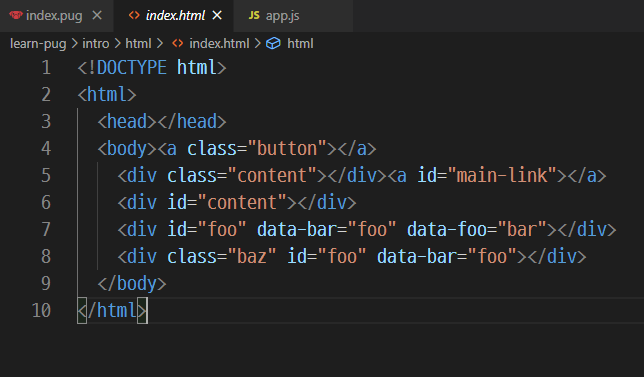The height and width of the screenshot is (377, 644).
Task: Switch to the index.pug tab
Action: click(x=57, y=16)
